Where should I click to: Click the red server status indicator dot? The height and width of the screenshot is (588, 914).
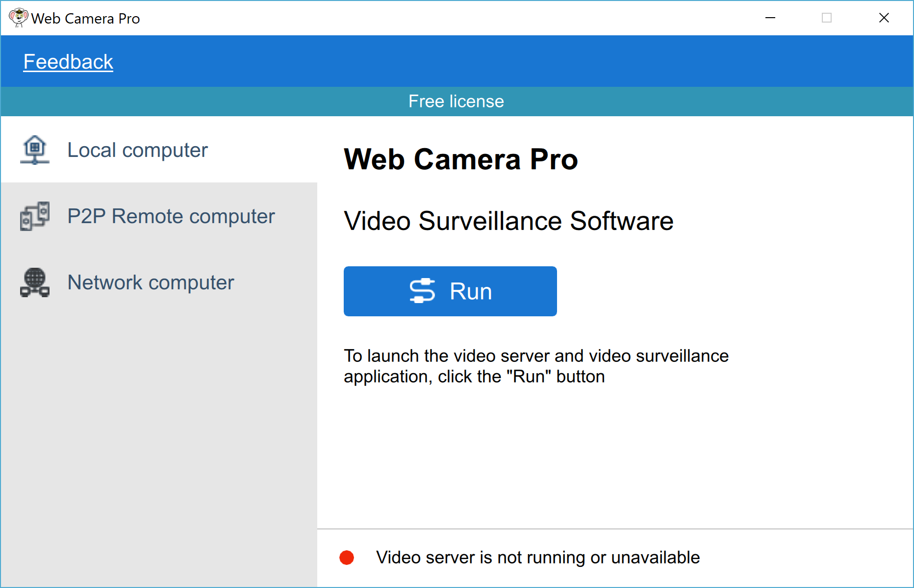(x=347, y=558)
